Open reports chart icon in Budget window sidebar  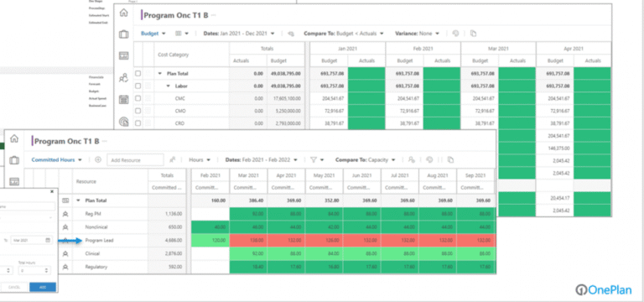tap(123, 121)
